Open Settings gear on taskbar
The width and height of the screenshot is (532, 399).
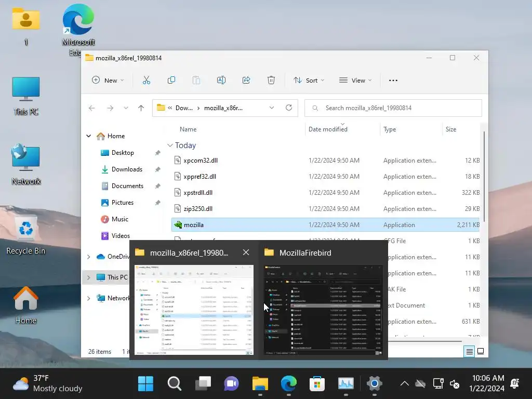click(x=374, y=384)
